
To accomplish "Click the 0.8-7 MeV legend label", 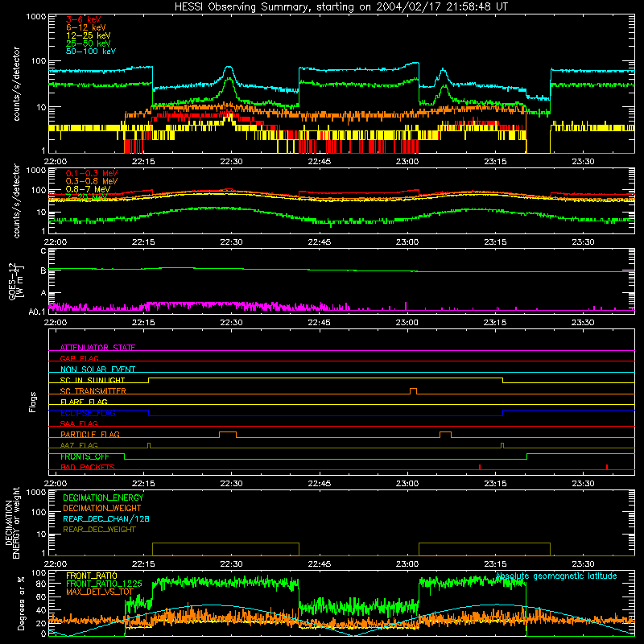I will point(88,189).
